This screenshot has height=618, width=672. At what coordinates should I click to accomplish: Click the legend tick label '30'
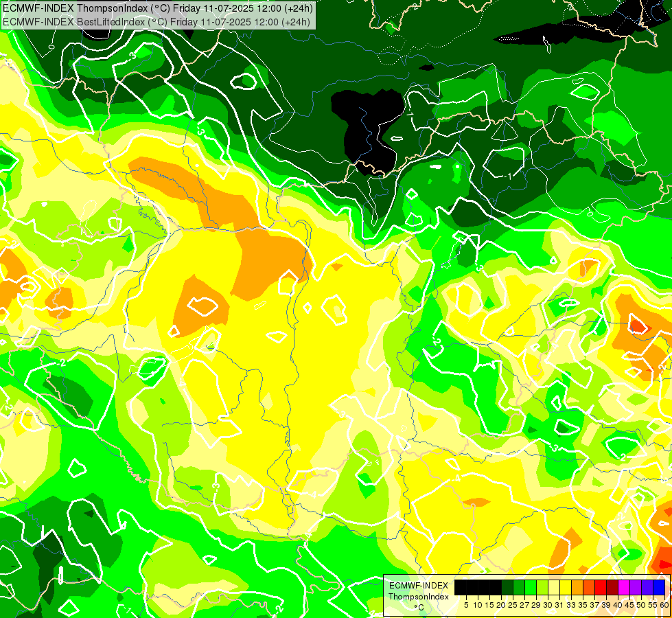tap(548, 605)
